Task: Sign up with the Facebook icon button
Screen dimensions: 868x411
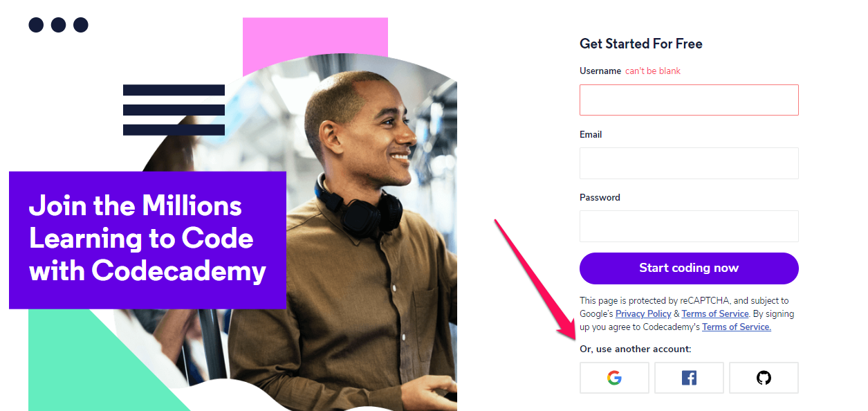Action: pos(689,378)
